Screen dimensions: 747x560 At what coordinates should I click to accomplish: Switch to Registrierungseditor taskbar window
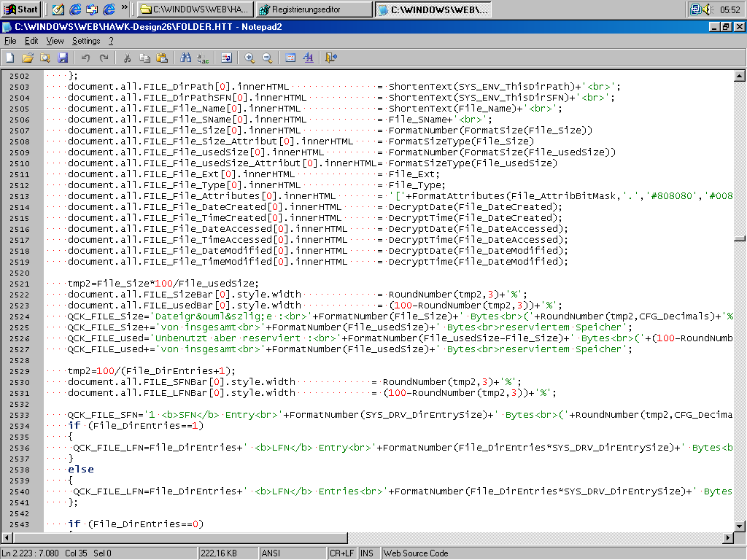(314, 9)
